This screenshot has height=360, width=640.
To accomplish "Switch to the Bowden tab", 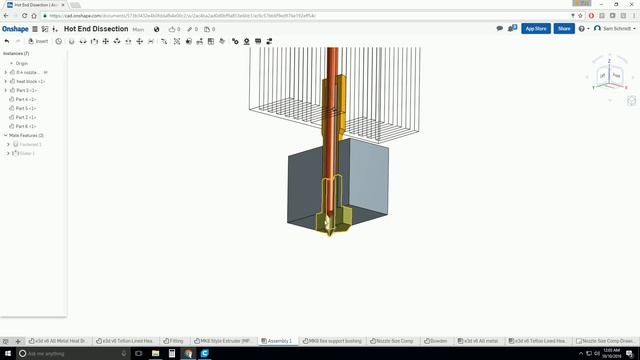I will (x=436, y=341).
